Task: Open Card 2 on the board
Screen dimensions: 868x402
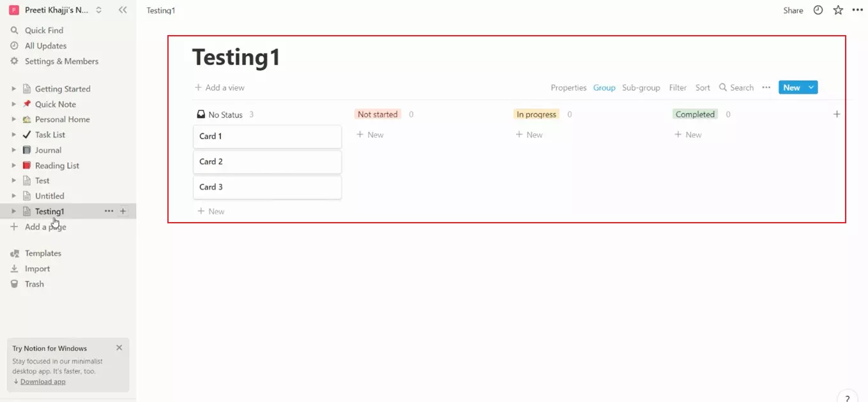Action: coord(267,161)
